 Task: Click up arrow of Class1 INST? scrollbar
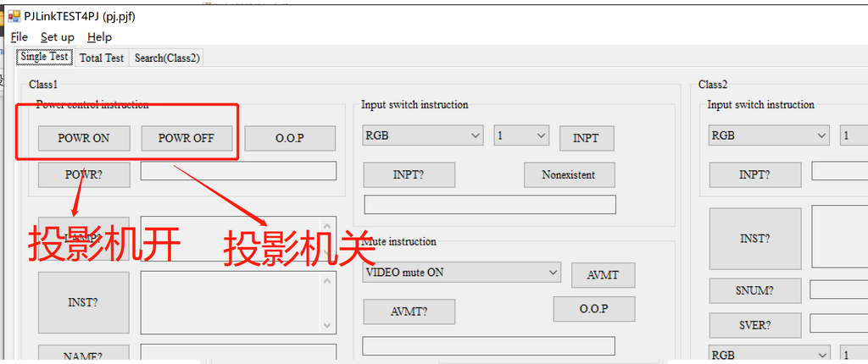click(x=326, y=281)
